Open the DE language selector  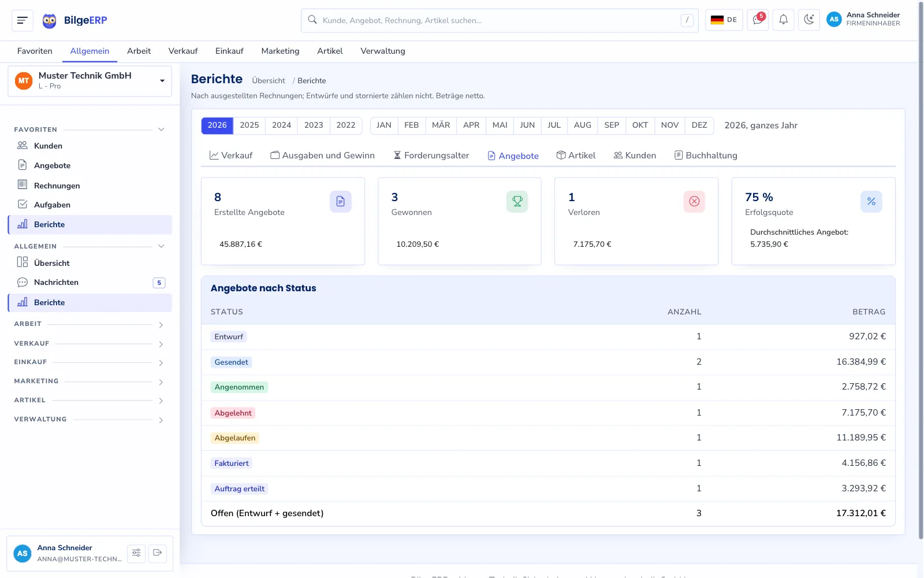724,20
